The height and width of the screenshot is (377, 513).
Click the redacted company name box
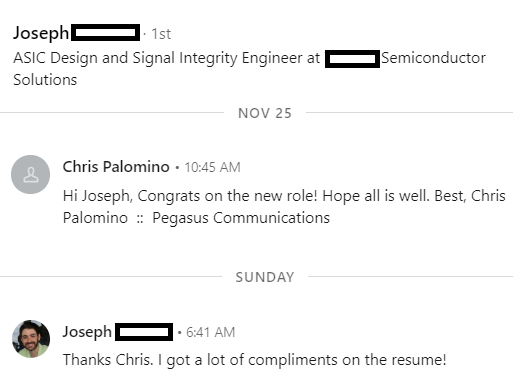[x=352, y=59]
